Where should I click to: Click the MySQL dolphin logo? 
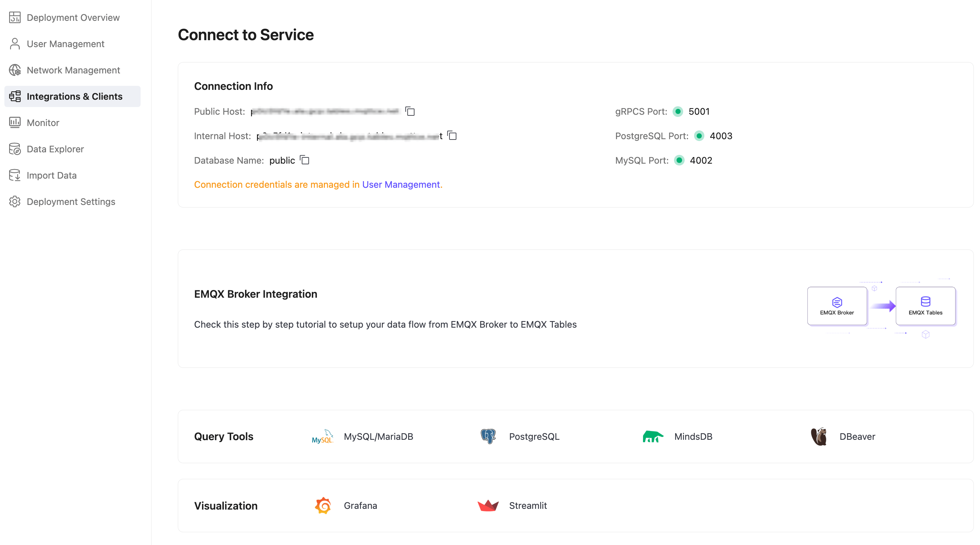click(x=323, y=437)
